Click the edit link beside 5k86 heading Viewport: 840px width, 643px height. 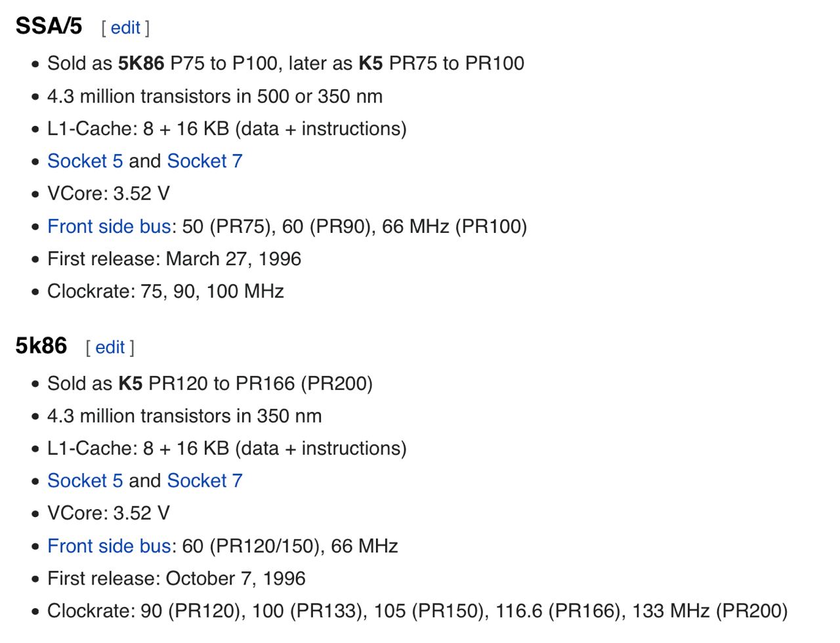point(110,347)
